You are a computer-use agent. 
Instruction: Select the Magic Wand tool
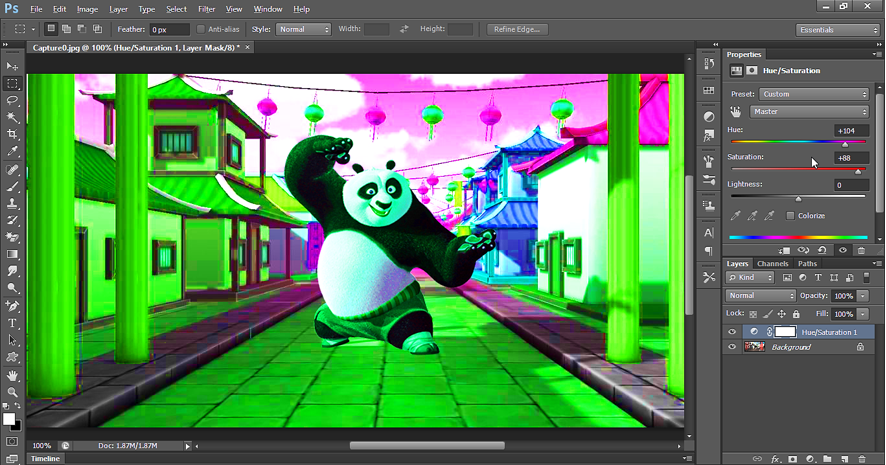(12, 117)
